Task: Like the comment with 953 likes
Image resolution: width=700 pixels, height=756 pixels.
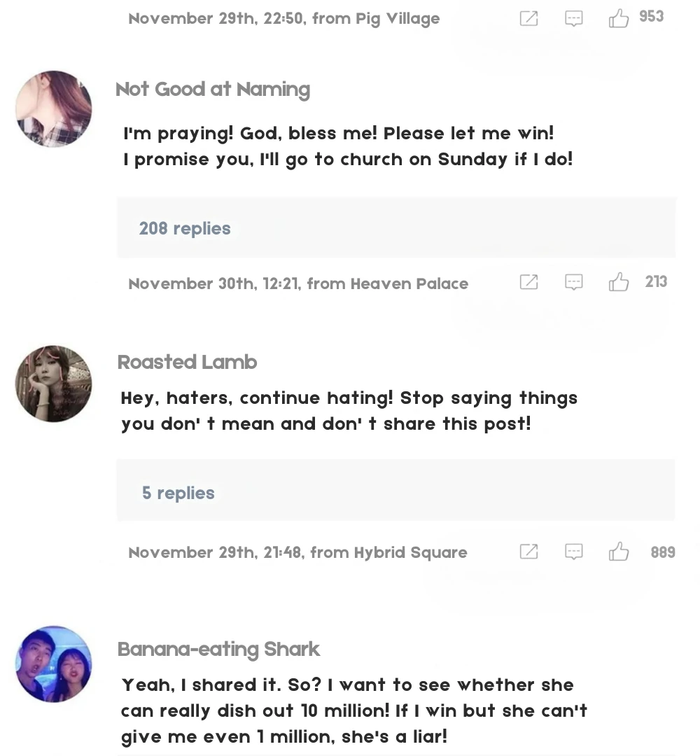Action: click(x=619, y=18)
